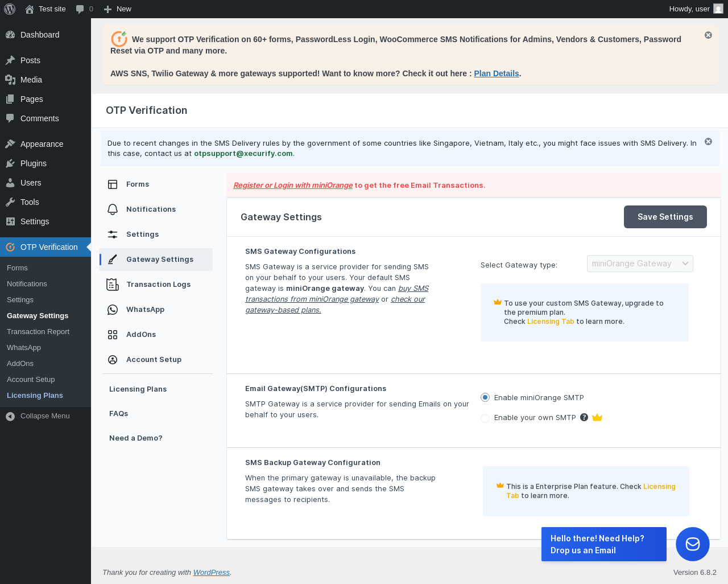This screenshot has width=728, height=584.
Task: Click Licensing Tab link in Enterprise Plan box
Action: click(591, 491)
